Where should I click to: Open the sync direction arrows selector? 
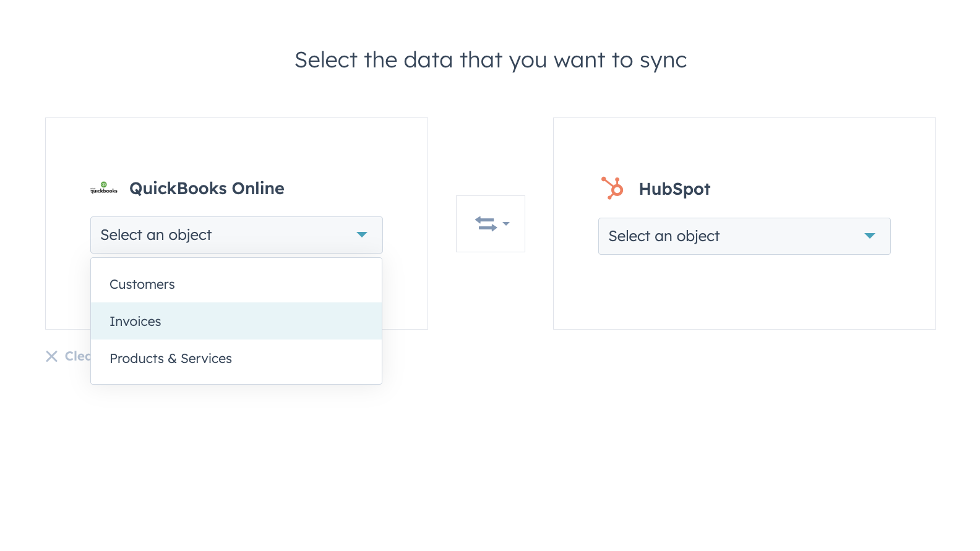tap(491, 224)
